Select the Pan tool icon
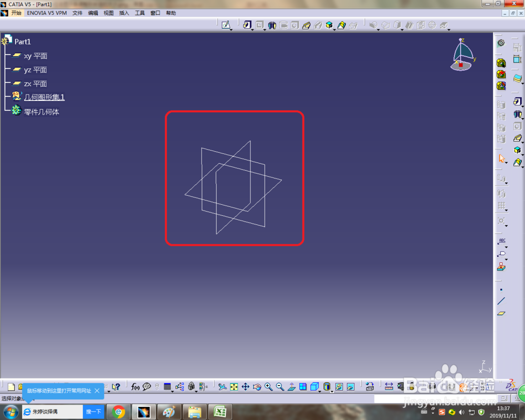525x420 pixels. pyautogui.click(x=245, y=387)
